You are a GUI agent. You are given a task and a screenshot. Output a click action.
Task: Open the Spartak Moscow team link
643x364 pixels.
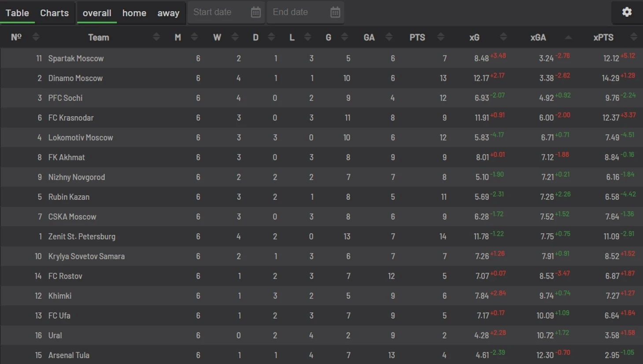tap(76, 58)
